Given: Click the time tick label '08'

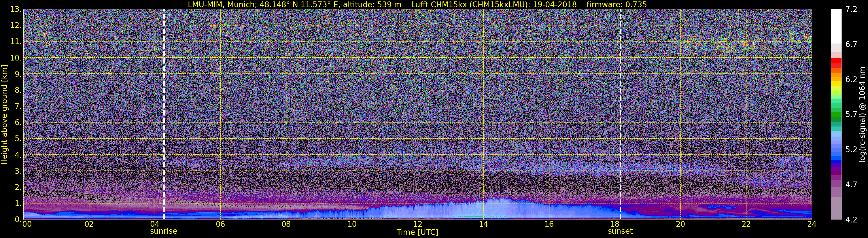Looking at the screenshot, I should coord(286,224).
